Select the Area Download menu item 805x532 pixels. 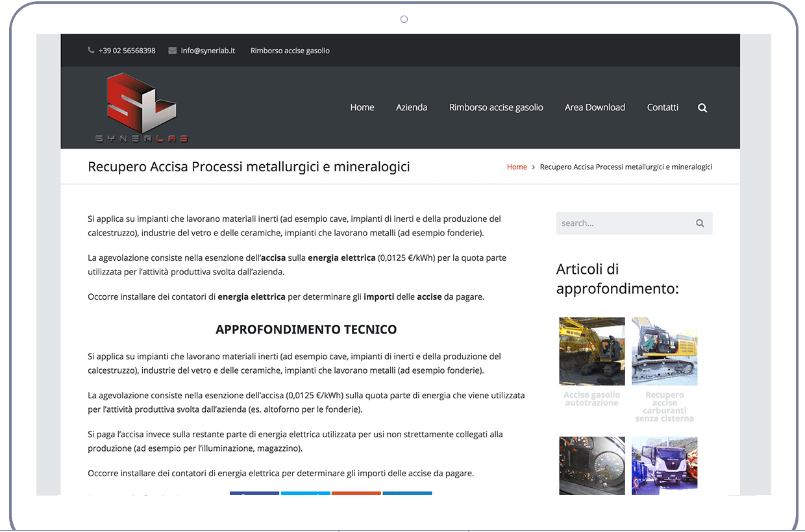point(595,108)
